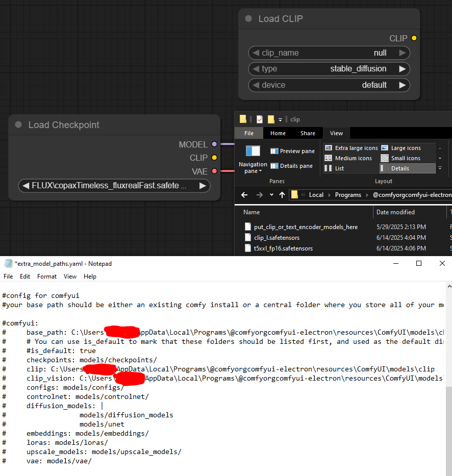The height and width of the screenshot is (476, 452).
Task: Sort by Name column header
Action: pos(304,212)
